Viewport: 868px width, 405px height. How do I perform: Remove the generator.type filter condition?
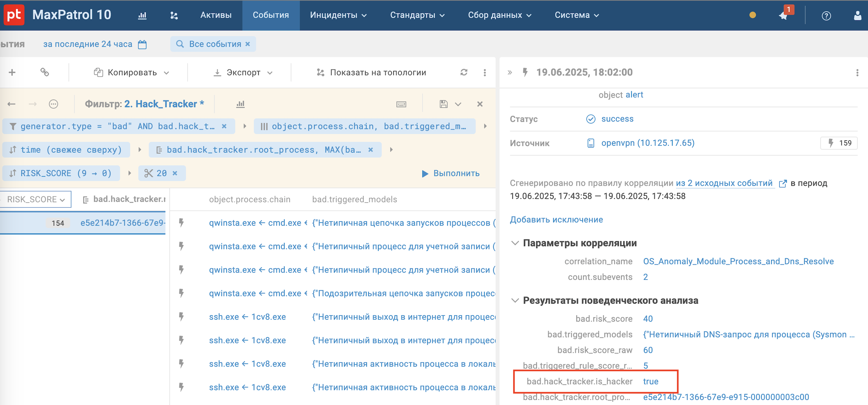[x=224, y=126]
